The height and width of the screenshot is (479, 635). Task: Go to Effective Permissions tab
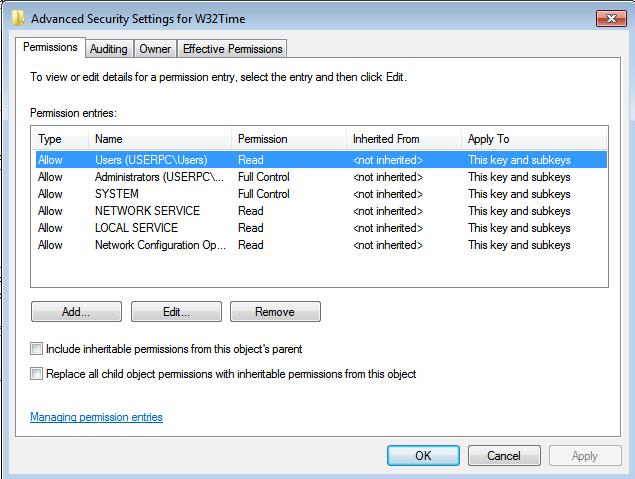click(232, 48)
